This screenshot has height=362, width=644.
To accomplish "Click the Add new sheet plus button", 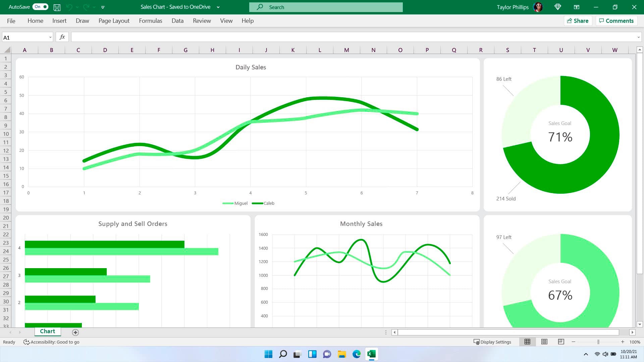I will tap(75, 332).
